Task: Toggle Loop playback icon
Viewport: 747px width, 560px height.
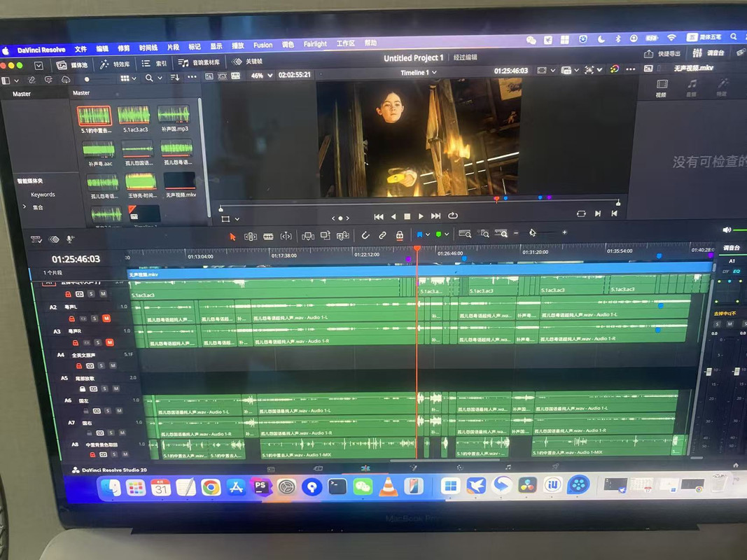Action: click(x=452, y=215)
